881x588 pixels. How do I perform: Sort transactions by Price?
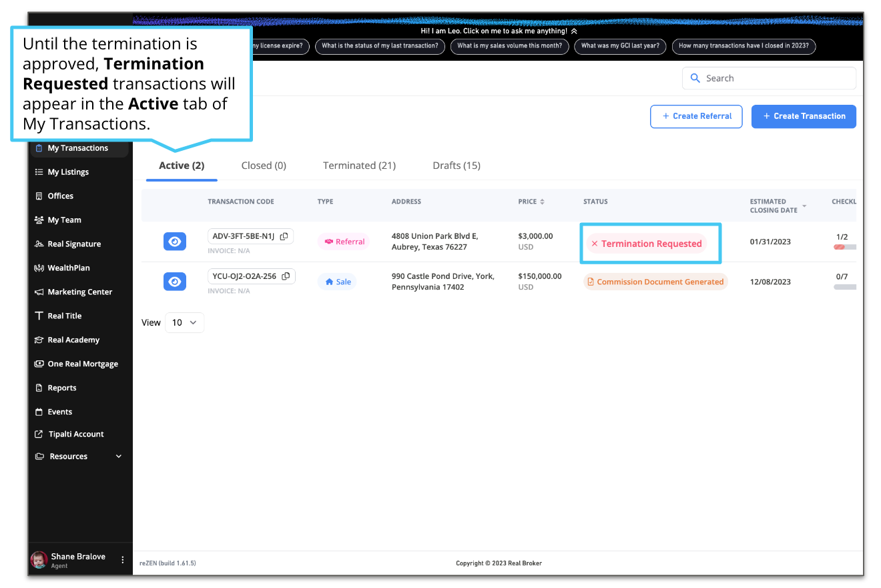coord(543,201)
